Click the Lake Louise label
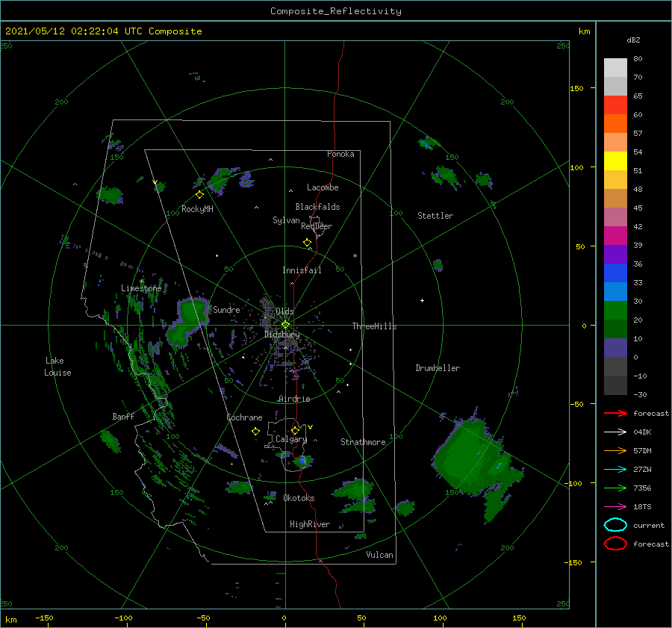 (57, 367)
